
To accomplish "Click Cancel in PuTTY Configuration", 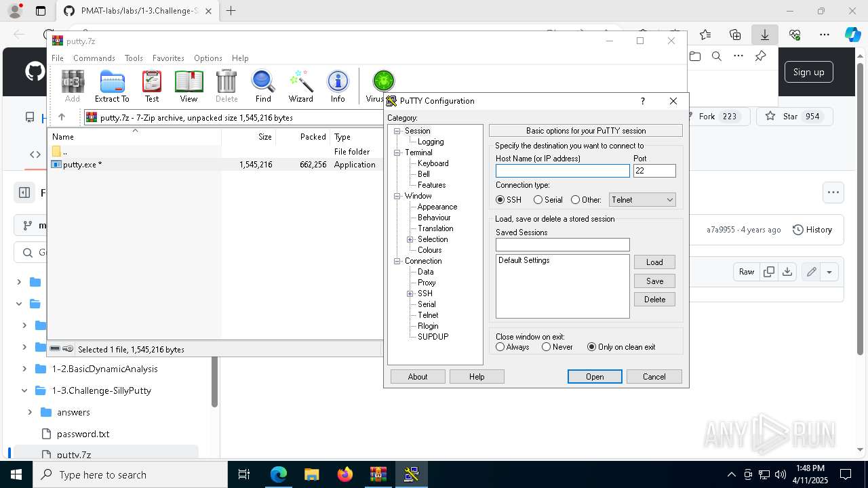I will 654,377.
